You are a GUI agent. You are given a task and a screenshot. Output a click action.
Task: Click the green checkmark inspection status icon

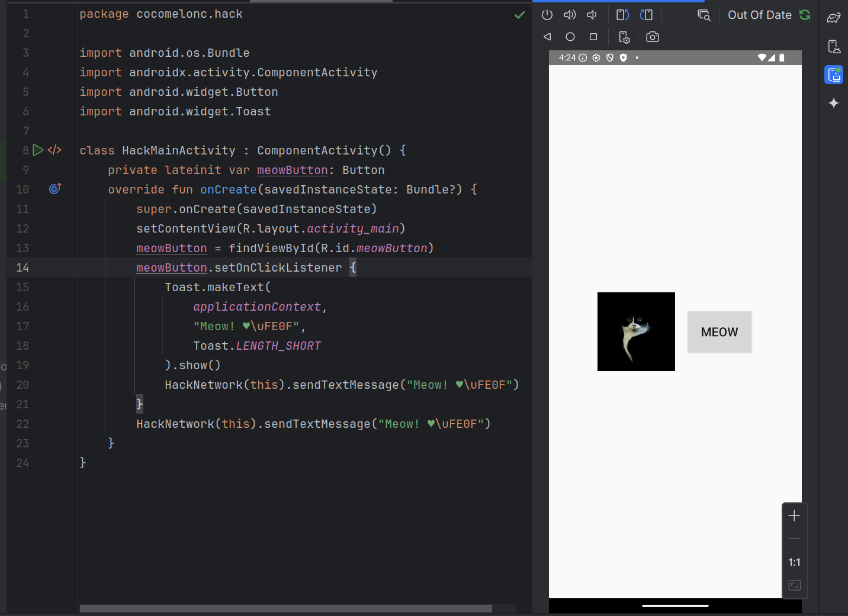click(519, 15)
